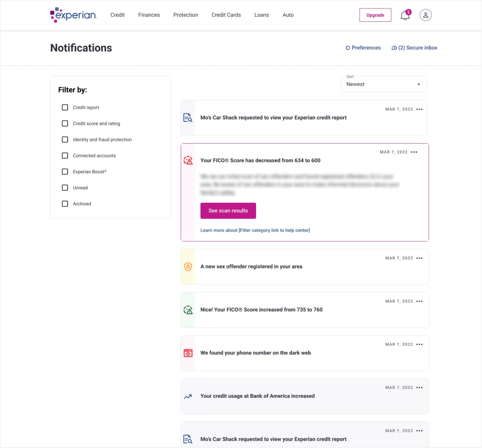The image size is (482, 448).
Task: Open more options on dark web notification
Action: [419, 344]
